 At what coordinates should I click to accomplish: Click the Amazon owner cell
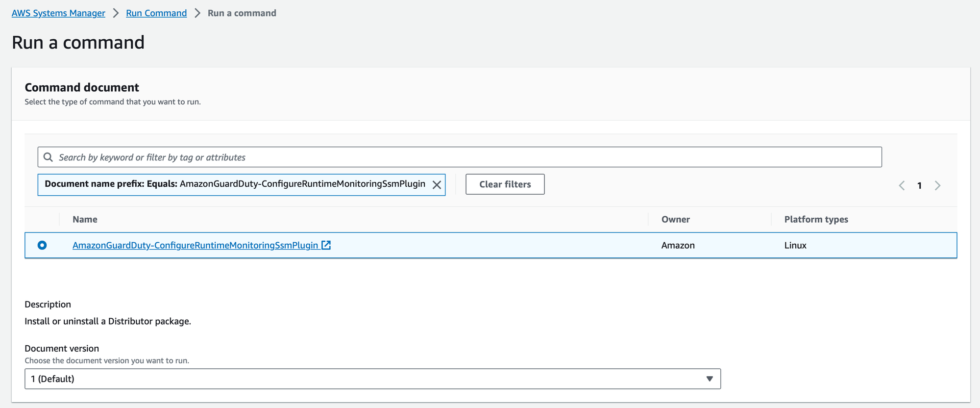click(678, 245)
